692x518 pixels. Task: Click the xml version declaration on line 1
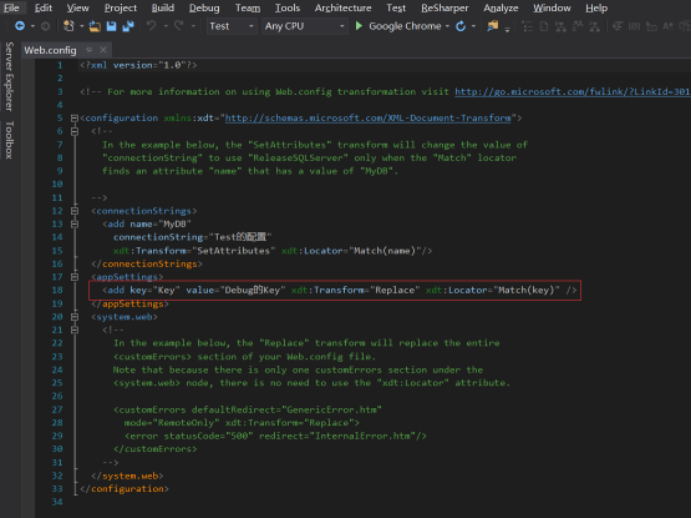[139, 65]
